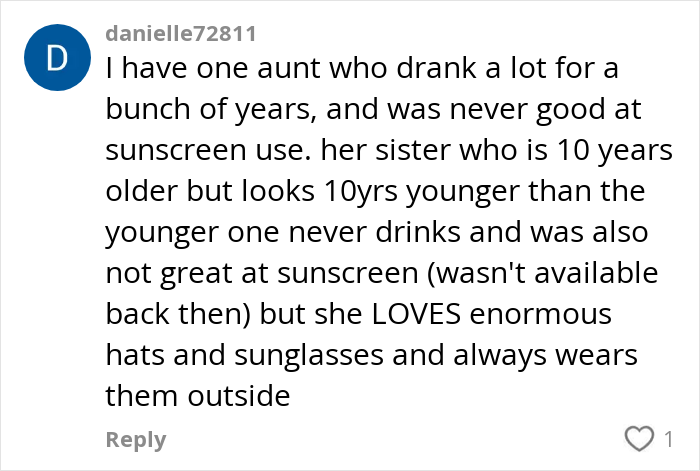This screenshot has width=700, height=471.
Task: Click the line starting 'younger one never drinks'
Action: tap(377, 233)
